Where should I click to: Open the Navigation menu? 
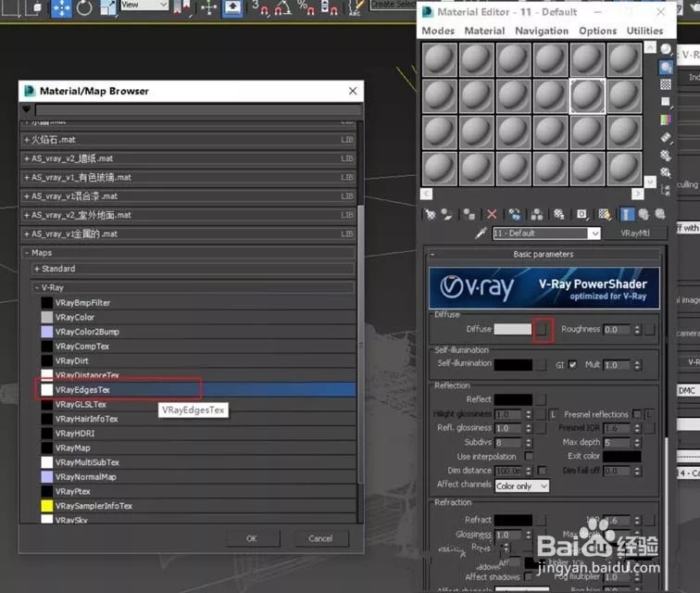pyautogui.click(x=542, y=31)
